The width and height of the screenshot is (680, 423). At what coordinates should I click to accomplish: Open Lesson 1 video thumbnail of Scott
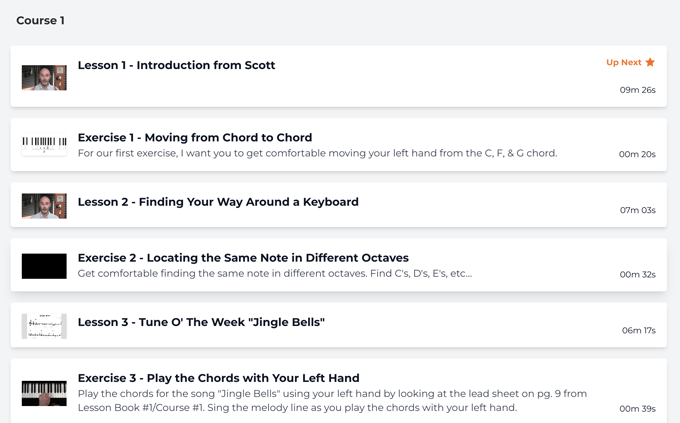click(44, 78)
